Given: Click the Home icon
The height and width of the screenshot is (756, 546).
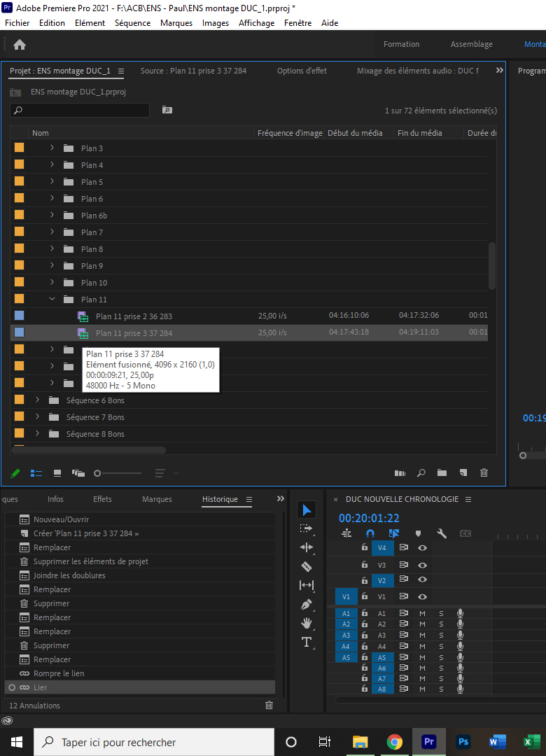Looking at the screenshot, I should 20,45.
